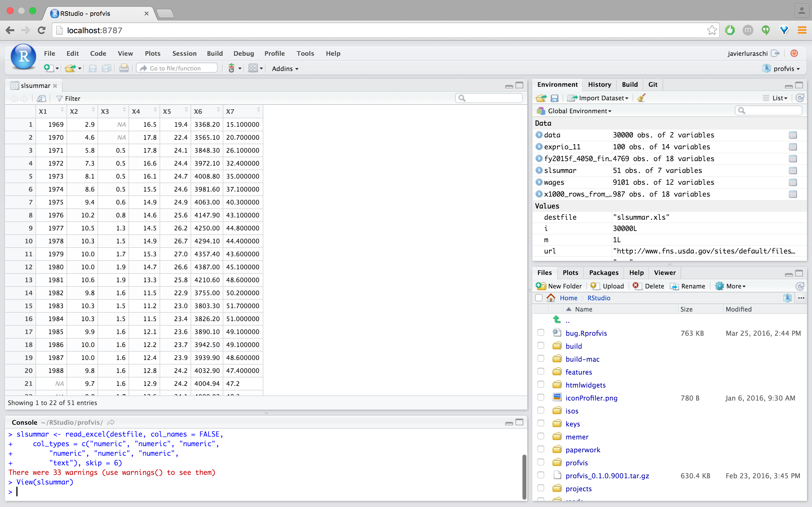Viewport: 812px width, 507px height.
Task: Open the Addins dropdown menu
Action: point(285,68)
